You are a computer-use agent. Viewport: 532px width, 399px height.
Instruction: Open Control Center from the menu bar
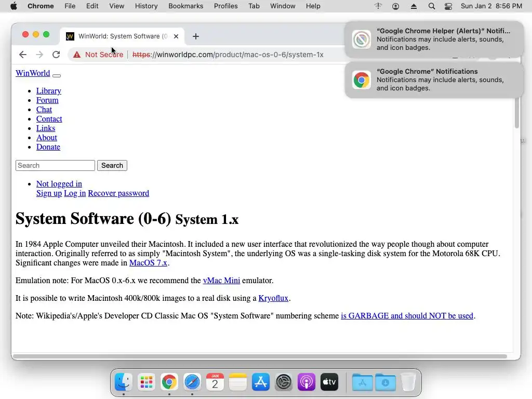coord(448,6)
